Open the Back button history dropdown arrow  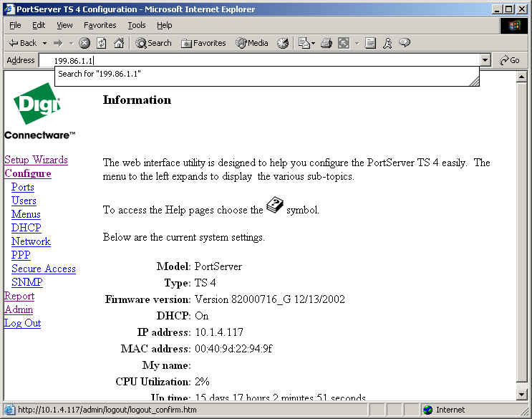click(x=44, y=43)
